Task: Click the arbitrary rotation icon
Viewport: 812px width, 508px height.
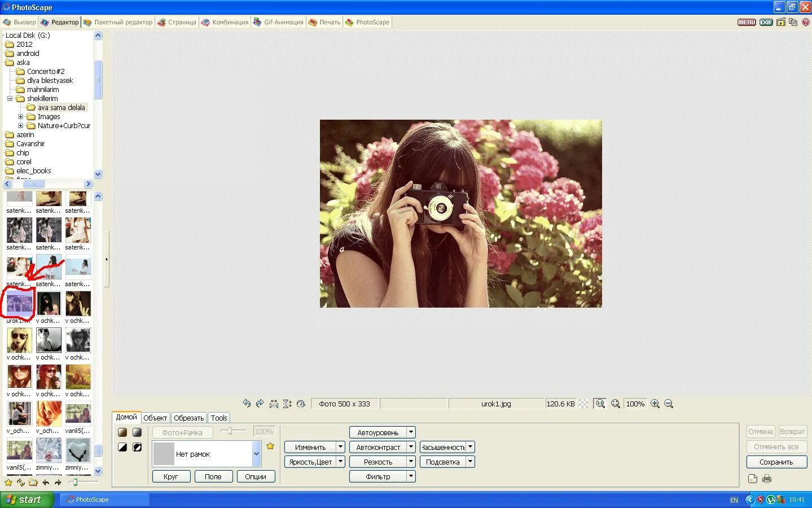Action: pyautogui.click(x=301, y=404)
